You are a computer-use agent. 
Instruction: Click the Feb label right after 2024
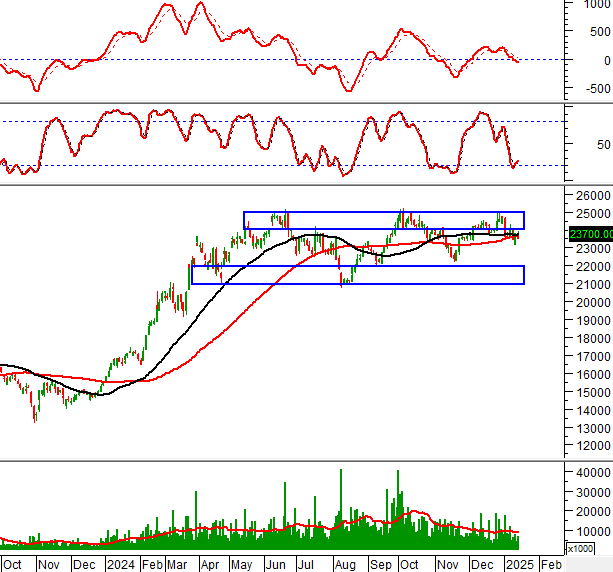tap(152, 565)
